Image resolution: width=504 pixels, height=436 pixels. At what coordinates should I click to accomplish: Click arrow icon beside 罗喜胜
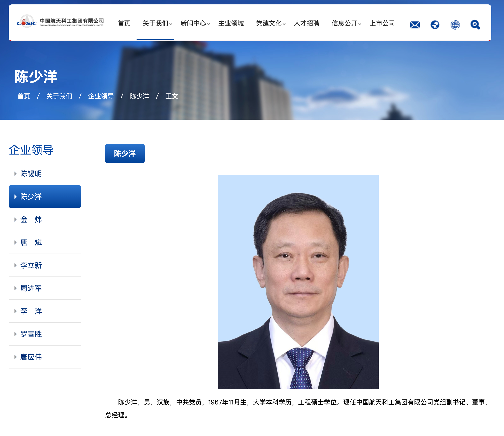(15, 334)
